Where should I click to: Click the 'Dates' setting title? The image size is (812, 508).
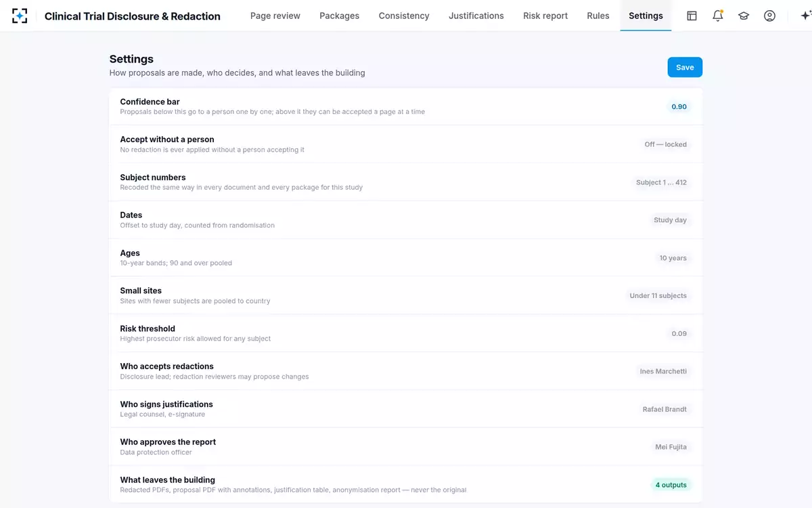(131, 215)
